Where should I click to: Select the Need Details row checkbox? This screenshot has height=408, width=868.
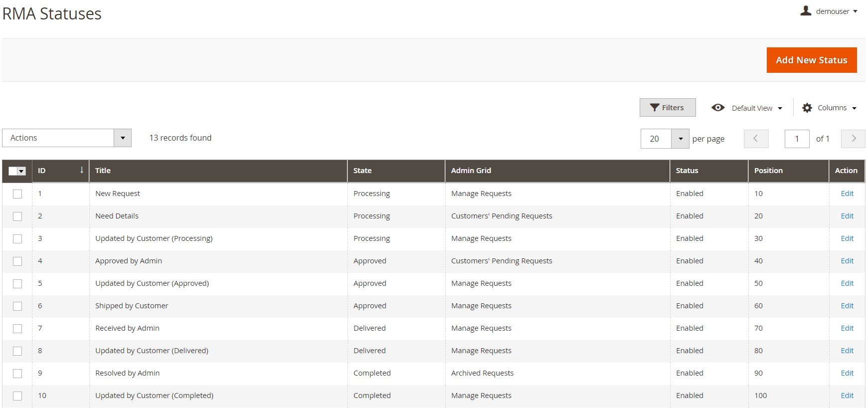tap(17, 216)
